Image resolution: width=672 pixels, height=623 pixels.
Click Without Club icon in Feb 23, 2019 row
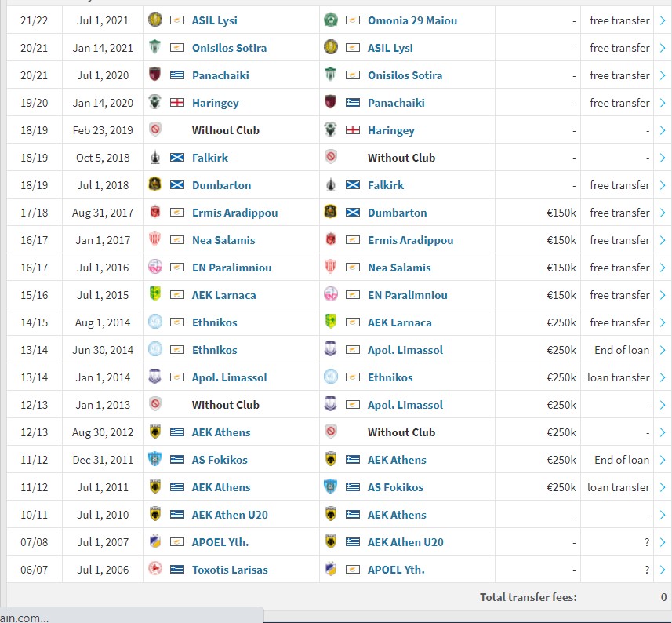[155, 129]
